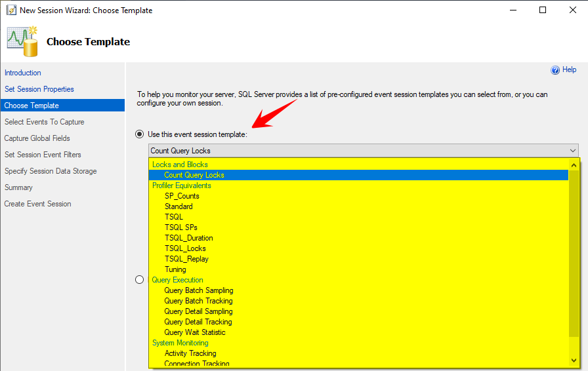This screenshot has width=588, height=371.
Task: Choose the Query Batch Tracking template
Action: tap(198, 301)
